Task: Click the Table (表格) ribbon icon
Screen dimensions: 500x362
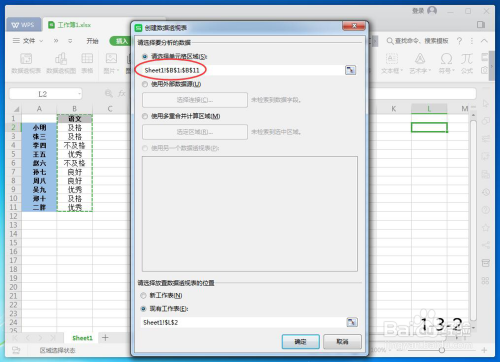Action: pyautogui.click(x=87, y=59)
